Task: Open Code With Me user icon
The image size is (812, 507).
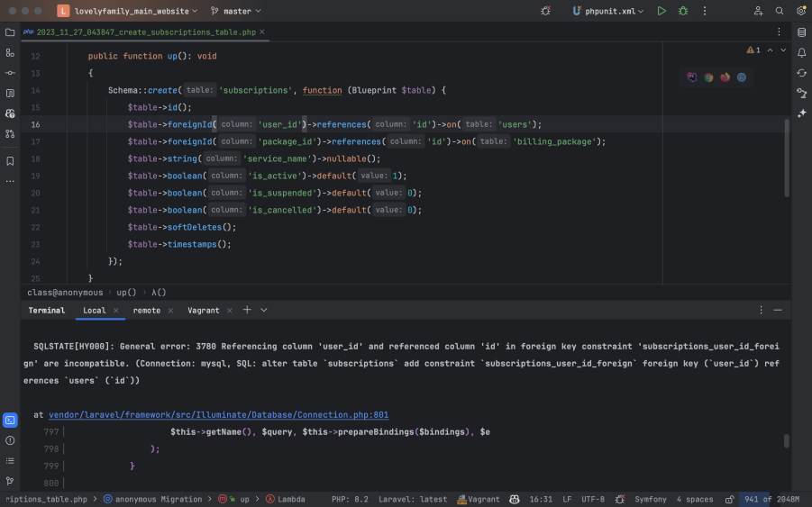Action: point(758,11)
